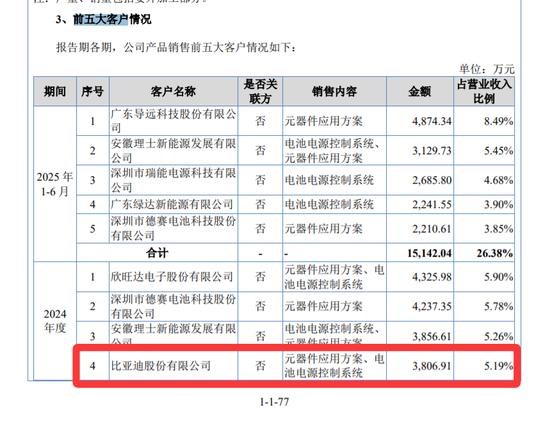Click customer "广东导远科技股份有限公司"
Viewport: 550px width, 429px height.
[x=173, y=121]
